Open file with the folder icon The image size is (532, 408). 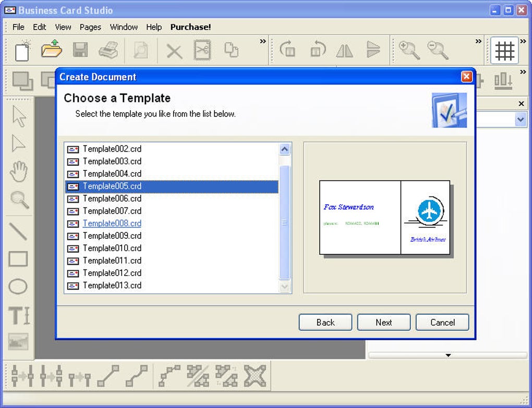tap(51, 50)
